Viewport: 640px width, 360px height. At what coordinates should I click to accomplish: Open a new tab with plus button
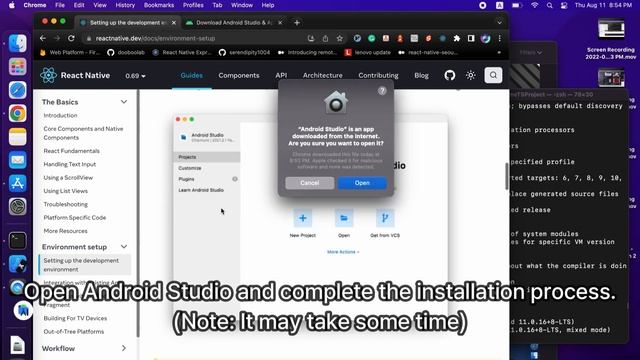point(297,23)
